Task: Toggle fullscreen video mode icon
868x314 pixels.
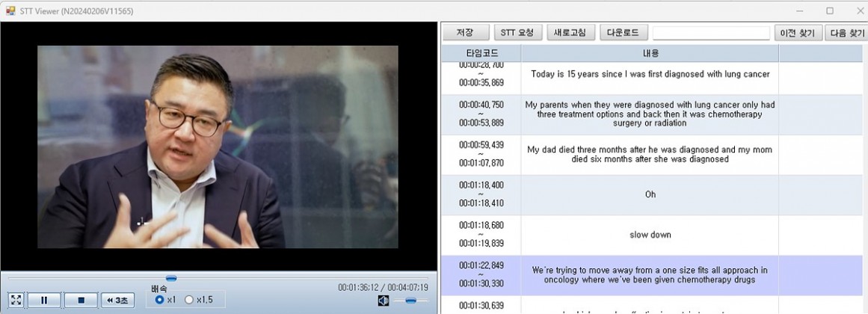Action: [x=16, y=300]
